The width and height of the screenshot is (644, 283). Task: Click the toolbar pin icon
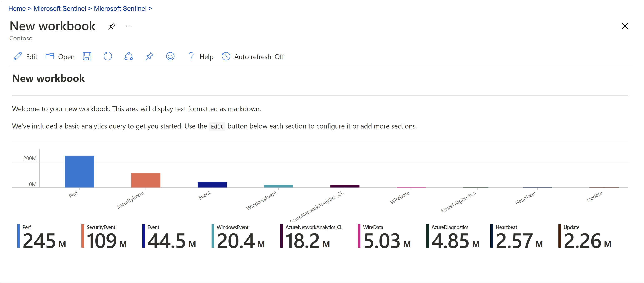[x=149, y=56]
